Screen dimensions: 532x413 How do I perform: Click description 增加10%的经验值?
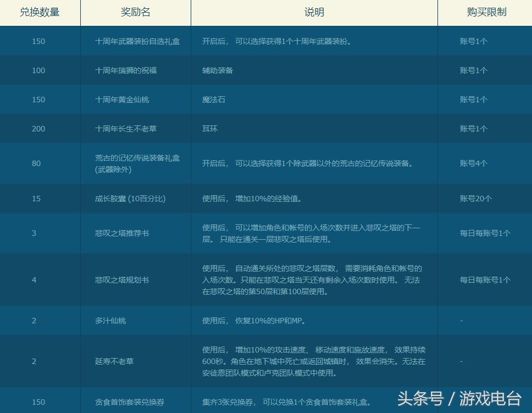coord(252,199)
